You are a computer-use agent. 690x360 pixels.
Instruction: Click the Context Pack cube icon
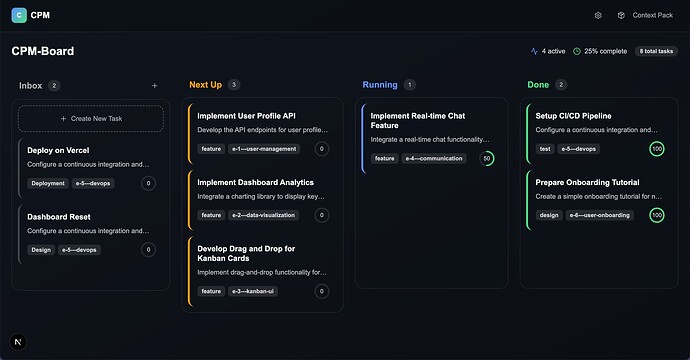(x=621, y=15)
